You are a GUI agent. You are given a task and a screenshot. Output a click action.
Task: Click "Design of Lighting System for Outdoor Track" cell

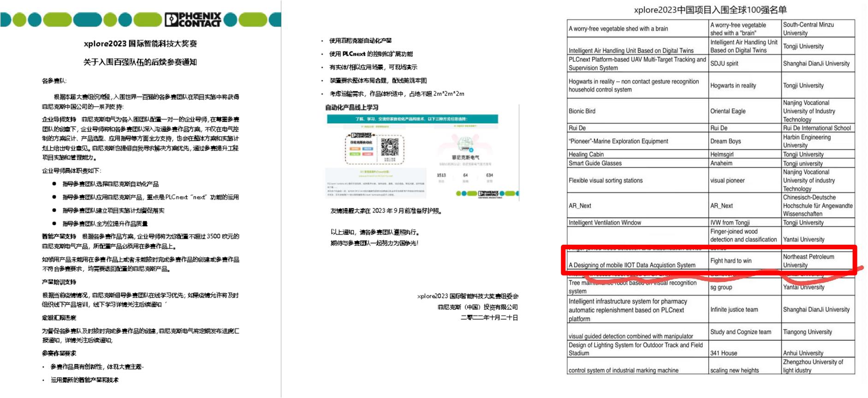638,349
